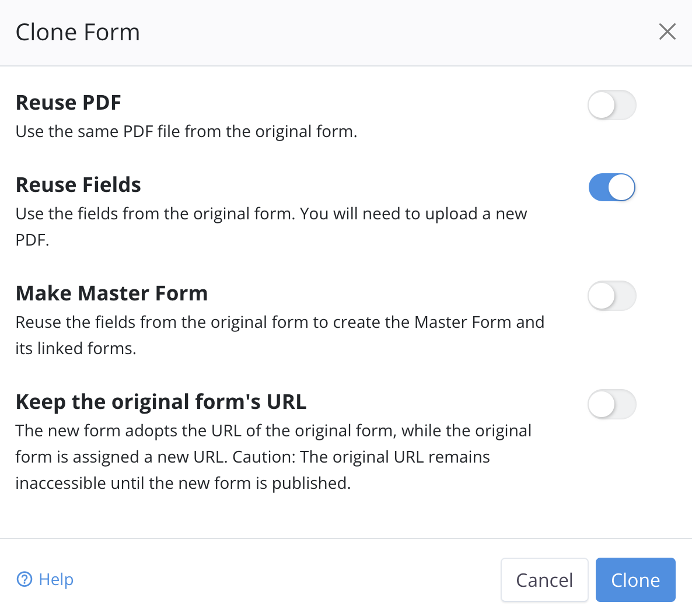Click the Reuse PDF heading

[68, 103]
